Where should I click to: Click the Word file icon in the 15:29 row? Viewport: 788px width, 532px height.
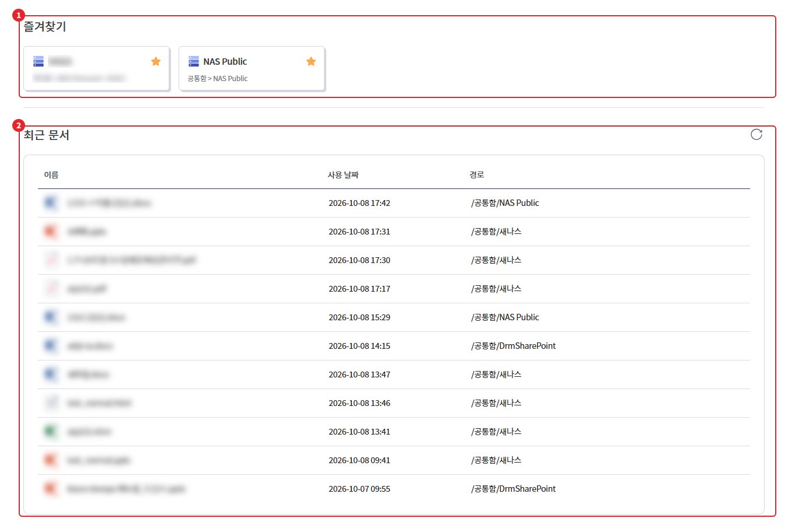[51, 317]
